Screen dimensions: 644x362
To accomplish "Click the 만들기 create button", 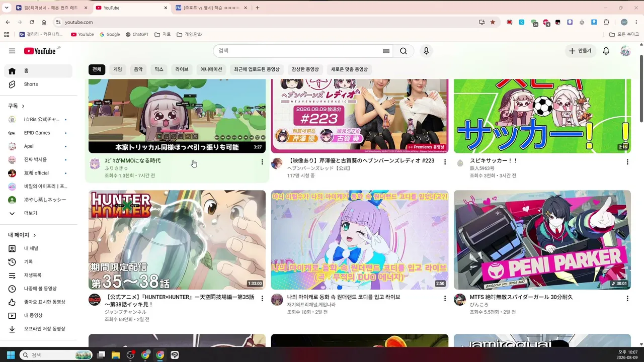I will pos(580,51).
